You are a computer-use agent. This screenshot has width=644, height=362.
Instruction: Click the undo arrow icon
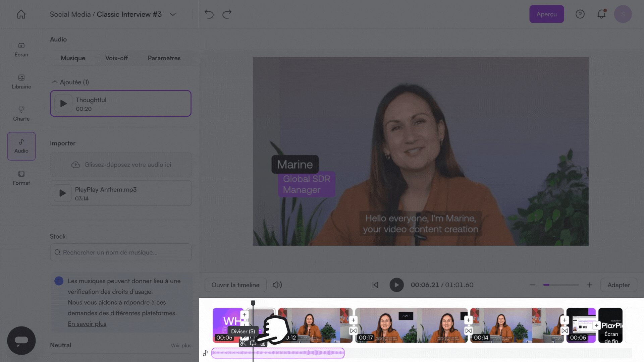[209, 14]
